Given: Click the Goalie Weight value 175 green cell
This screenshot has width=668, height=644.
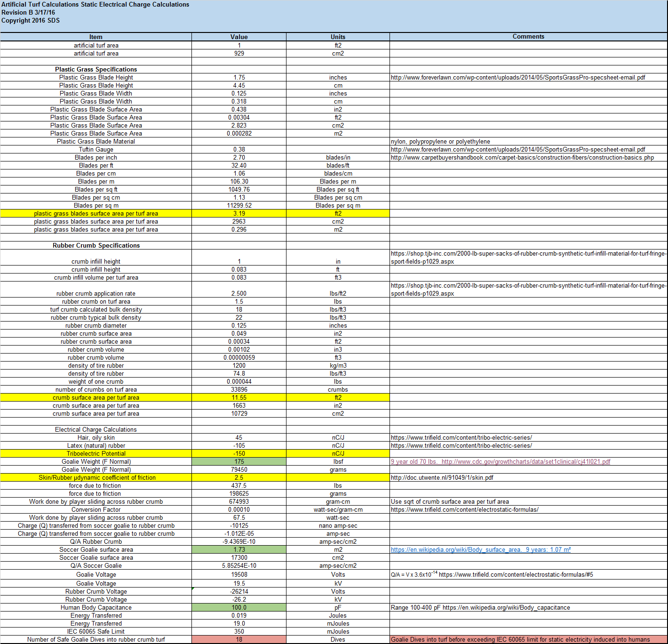Looking at the screenshot, I should (239, 461).
